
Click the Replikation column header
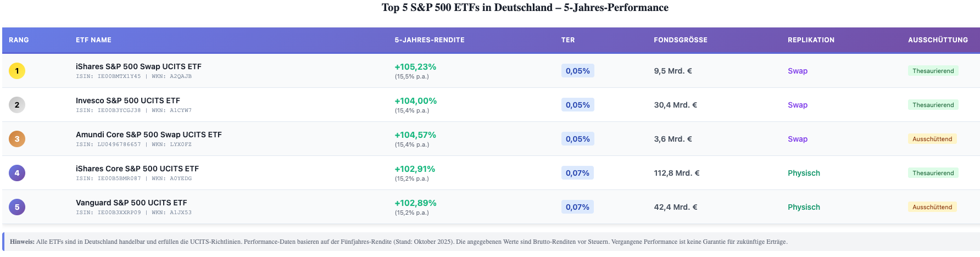811,40
